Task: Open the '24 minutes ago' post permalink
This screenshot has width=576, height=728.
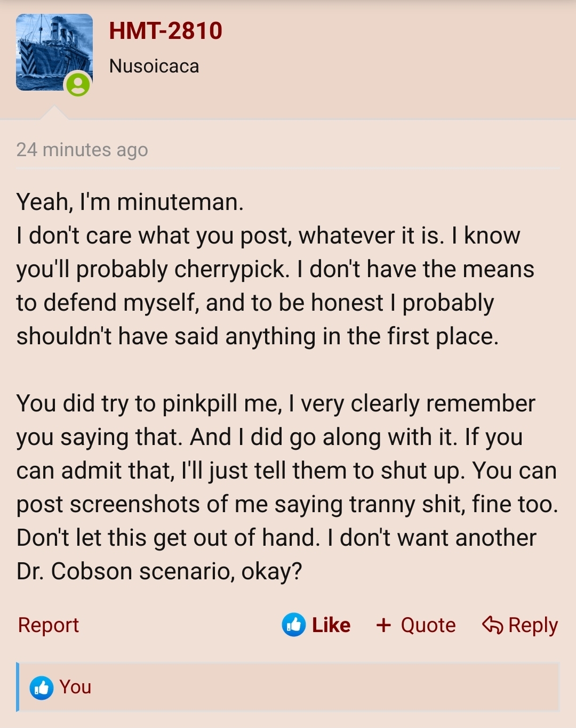Action: [x=82, y=150]
